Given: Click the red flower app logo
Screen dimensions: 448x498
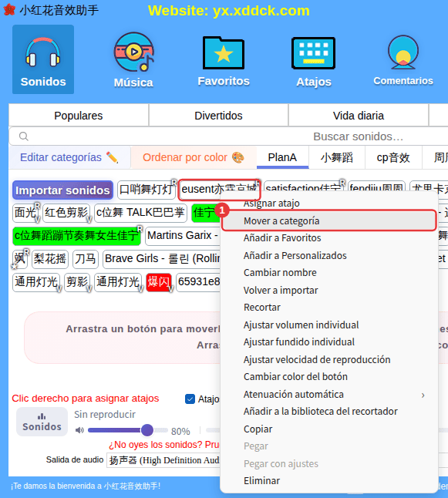Looking at the screenshot, I should [9, 10].
